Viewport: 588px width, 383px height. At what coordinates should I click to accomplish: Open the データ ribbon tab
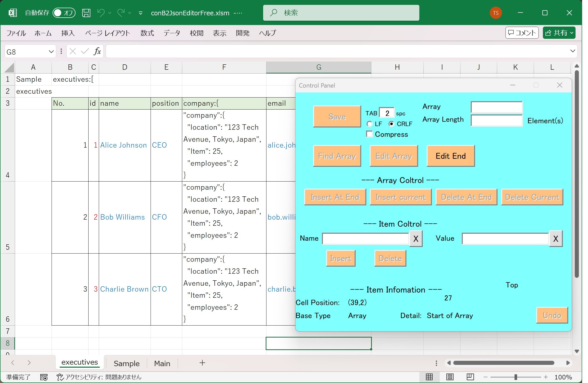coord(172,33)
